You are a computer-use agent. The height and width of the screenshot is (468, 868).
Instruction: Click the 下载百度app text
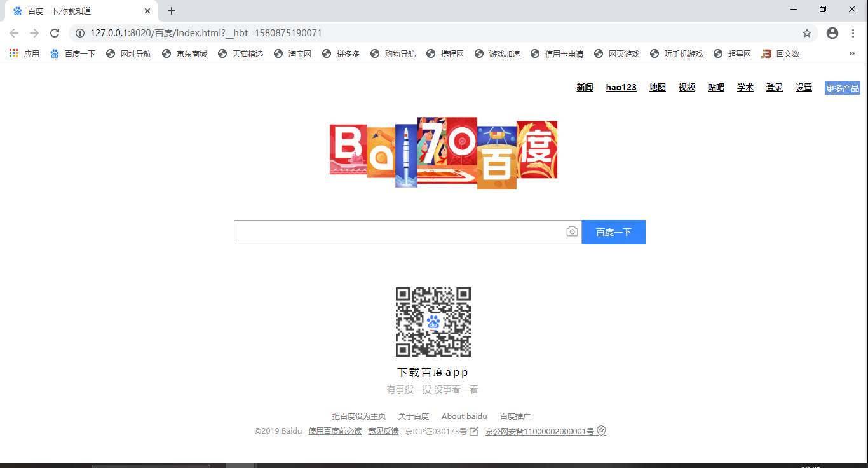tap(433, 373)
